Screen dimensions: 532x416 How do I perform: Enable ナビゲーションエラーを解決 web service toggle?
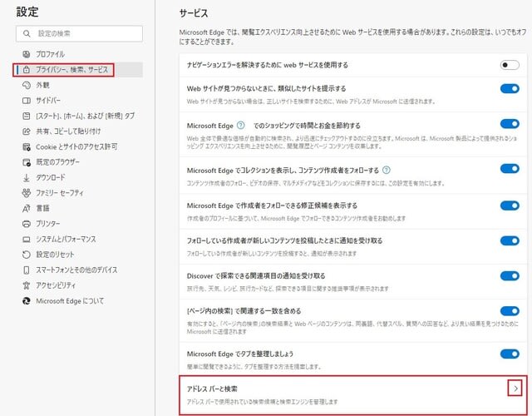point(510,65)
